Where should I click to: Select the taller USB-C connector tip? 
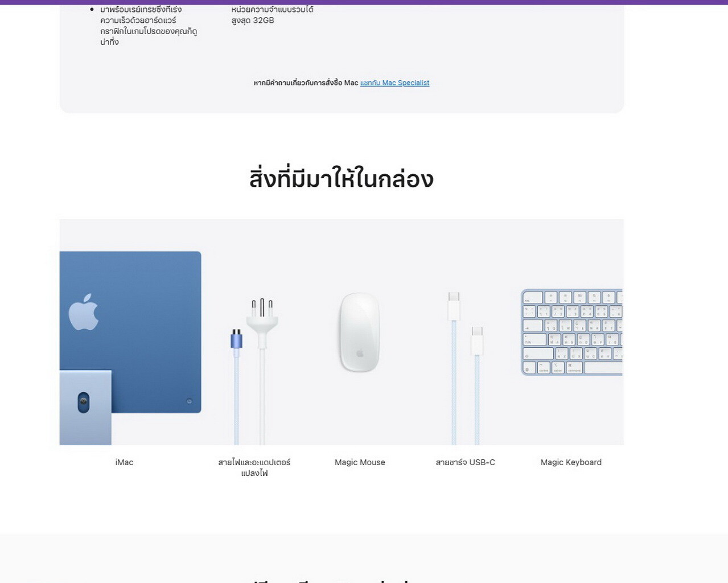click(x=454, y=306)
